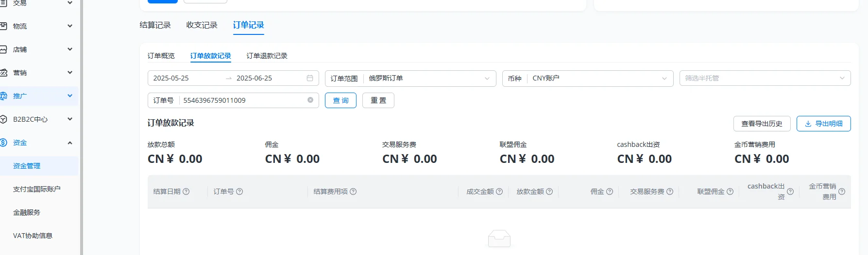Open 订单范围 dropdown showing 俄罗斯订单
Image resolution: width=868 pixels, height=255 pixels.
[410, 79]
